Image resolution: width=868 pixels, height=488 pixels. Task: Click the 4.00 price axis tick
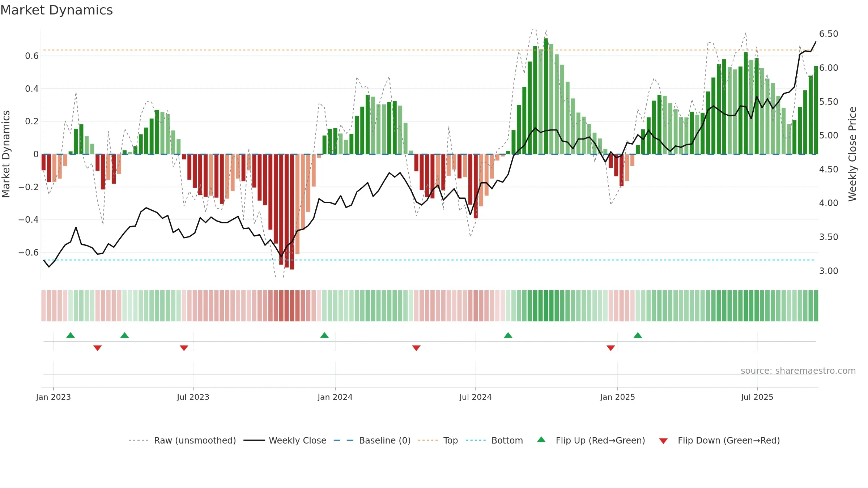coord(829,203)
